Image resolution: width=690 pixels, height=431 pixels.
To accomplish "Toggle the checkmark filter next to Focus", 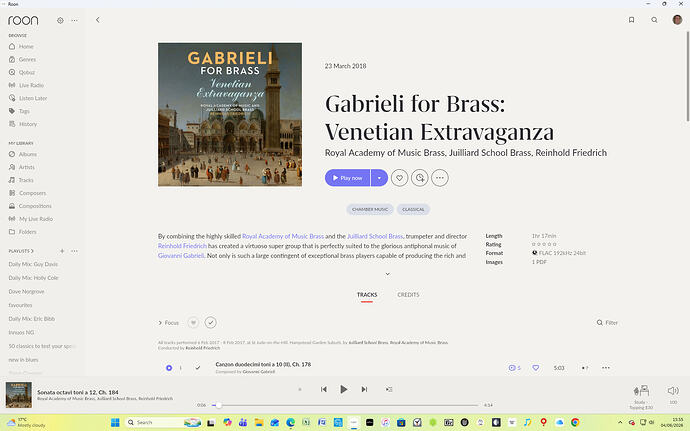I will click(x=211, y=323).
